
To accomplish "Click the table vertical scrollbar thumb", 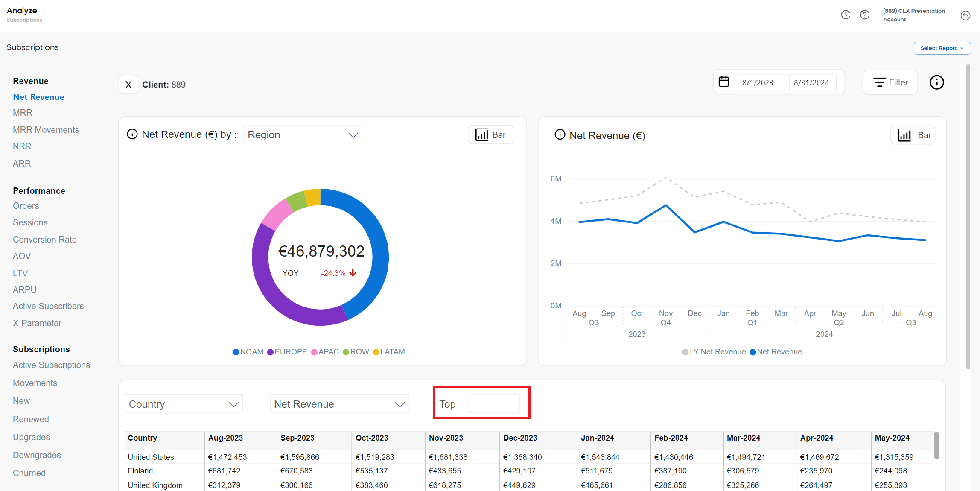I will tap(936, 445).
